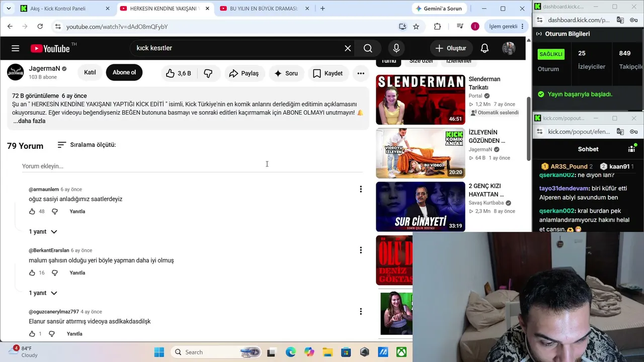The width and height of the screenshot is (644, 362).
Task: Expand the 1 yanıt under @BerkantErarslan comment
Action: pos(43,293)
